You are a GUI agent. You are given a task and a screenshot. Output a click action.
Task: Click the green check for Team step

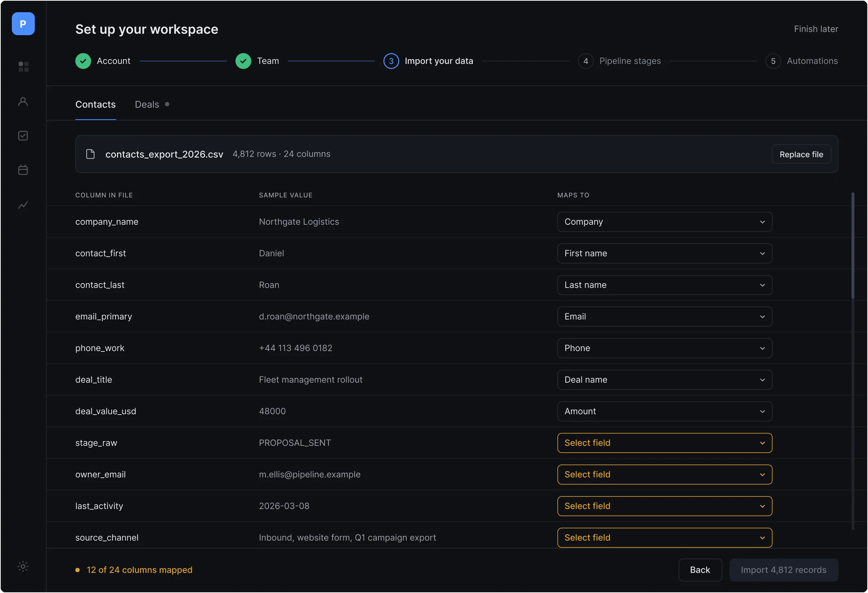(243, 61)
